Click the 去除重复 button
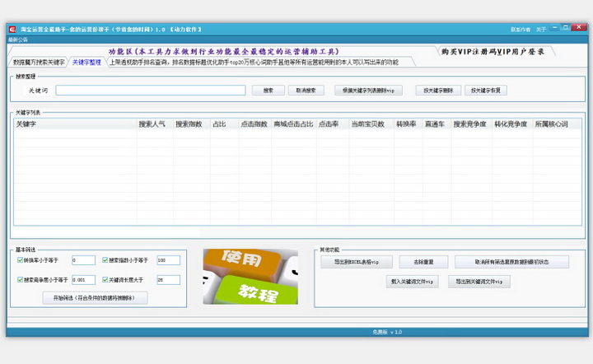 tap(423, 262)
